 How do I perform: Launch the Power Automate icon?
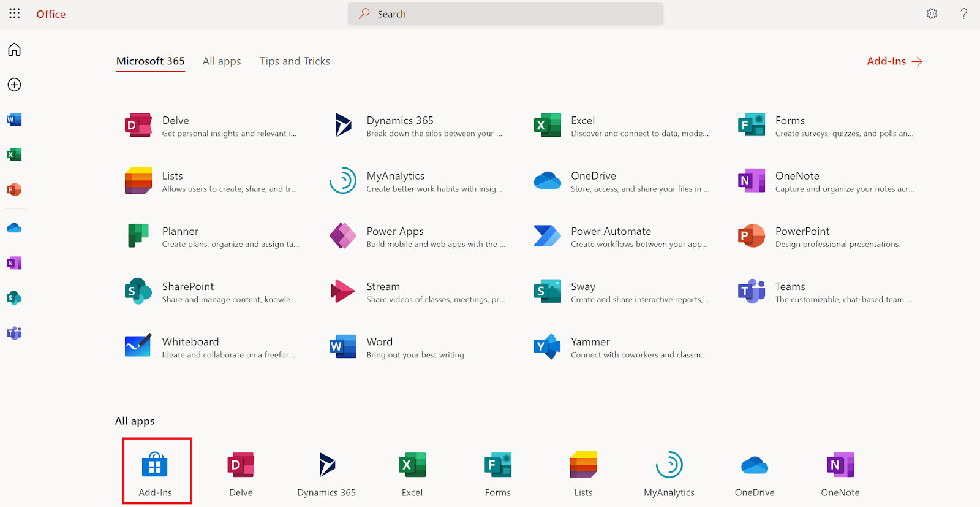(548, 235)
